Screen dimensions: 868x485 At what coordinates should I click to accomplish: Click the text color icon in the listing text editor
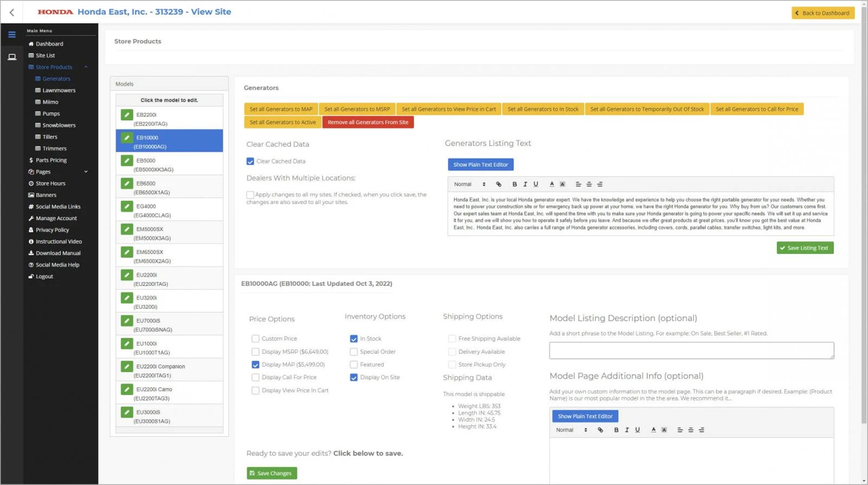click(552, 184)
